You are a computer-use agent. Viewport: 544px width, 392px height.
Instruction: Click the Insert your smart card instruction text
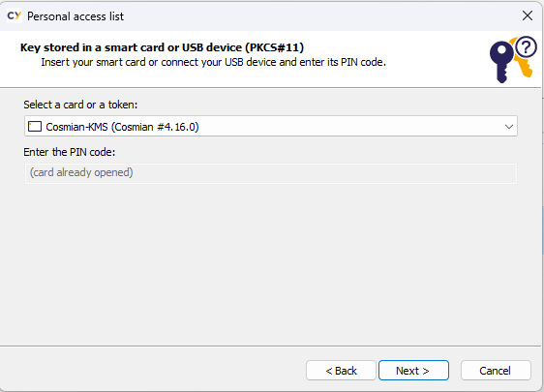pos(213,63)
